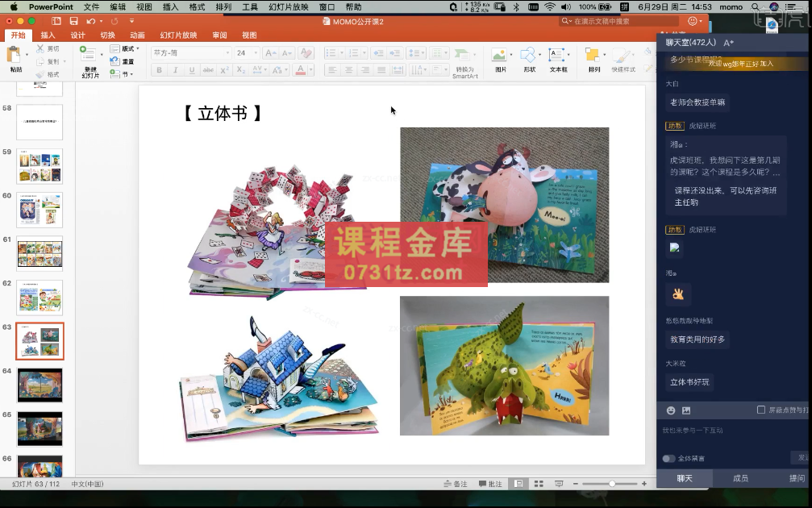The width and height of the screenshot is (812, 508).
Task: Toggle Italic formatting
Action: click(176, 70)
